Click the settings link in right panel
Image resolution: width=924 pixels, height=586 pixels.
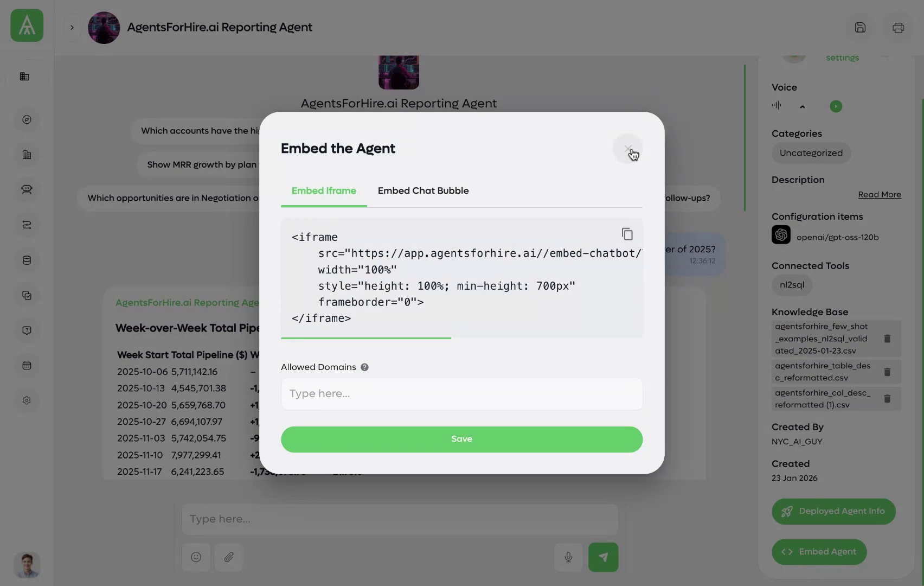(x=842, y=58)
